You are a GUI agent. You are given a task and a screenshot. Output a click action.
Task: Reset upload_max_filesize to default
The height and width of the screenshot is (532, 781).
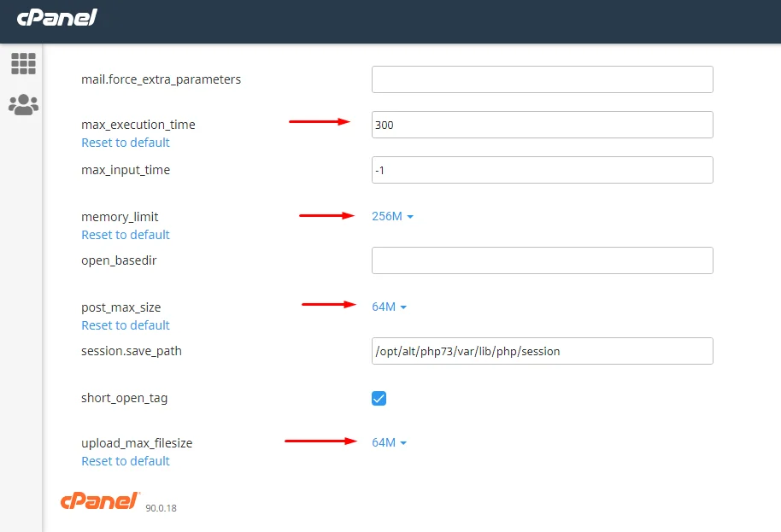point(126,461)
